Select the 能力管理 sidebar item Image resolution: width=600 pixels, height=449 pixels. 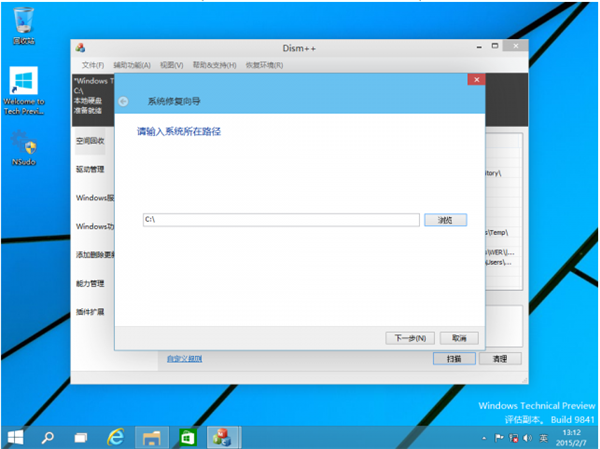[90, 283]
